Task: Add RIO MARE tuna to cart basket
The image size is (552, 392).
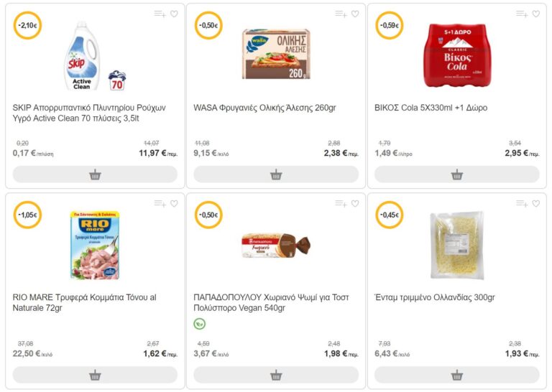Action: tap(95, 375)
